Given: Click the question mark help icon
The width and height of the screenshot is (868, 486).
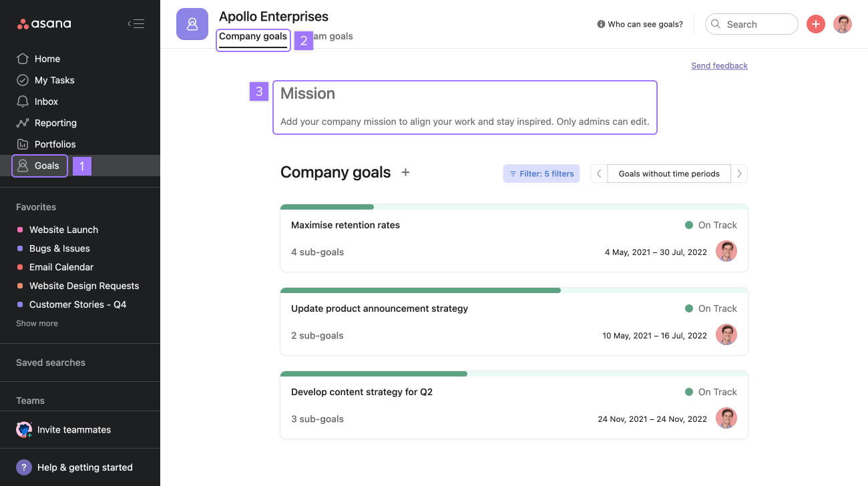Looking at the screenshot, I should pos(24,467).
